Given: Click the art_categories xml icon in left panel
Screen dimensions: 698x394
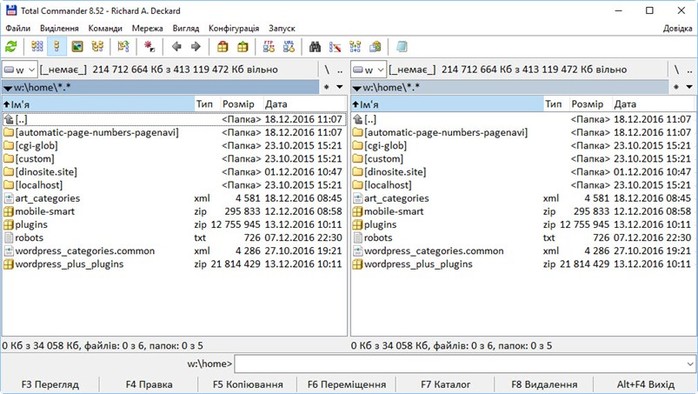Looking at the screenshot, I should pos(8,199).
